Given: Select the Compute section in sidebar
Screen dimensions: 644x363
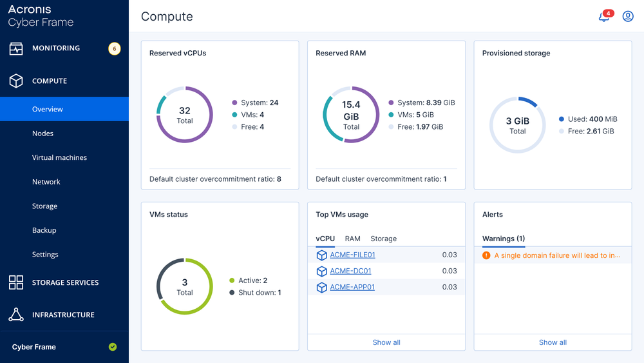Looking at the screenshot, I should (50, 81).
